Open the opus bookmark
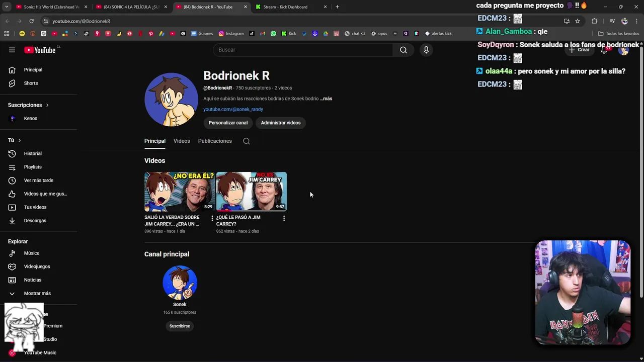644x362 pixels. tap(379, 34)
